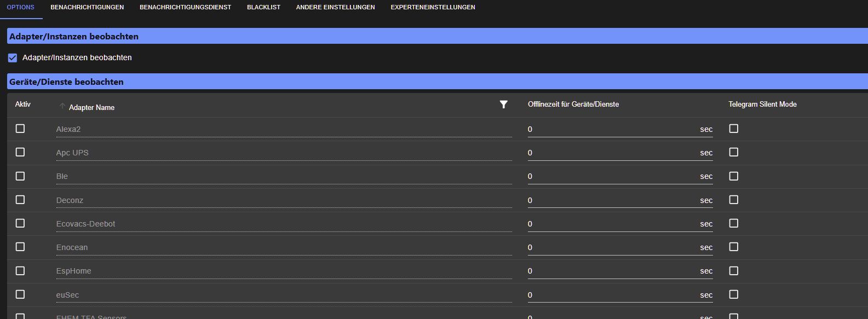
Task: Select the Alexa2 adapter name field
Action: [x=284, y=129]
